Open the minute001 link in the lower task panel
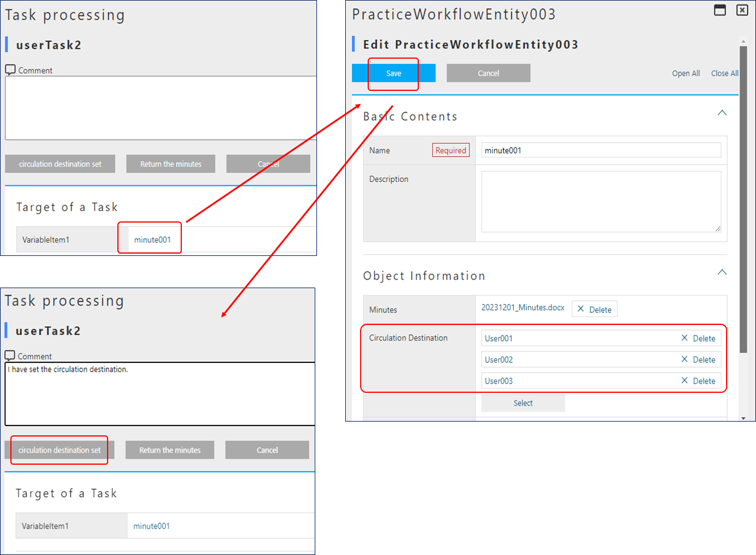 tap(151, 526)
